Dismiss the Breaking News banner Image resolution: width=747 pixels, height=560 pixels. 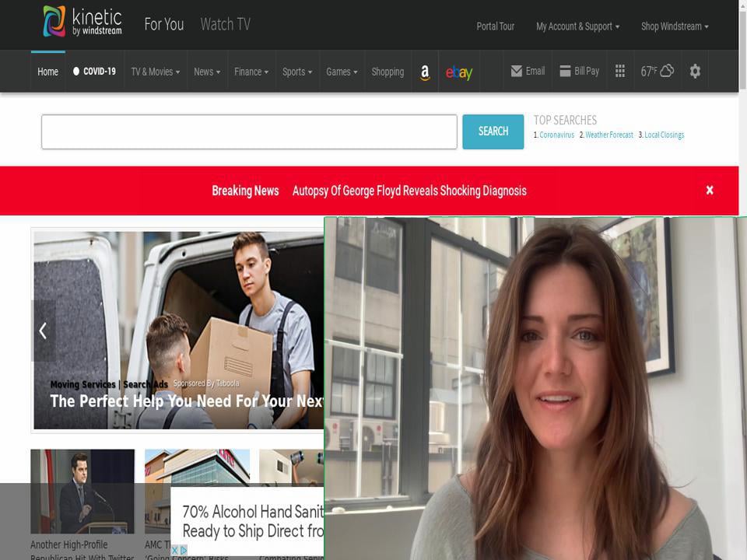pyautogui.click(x=710, y=190)
